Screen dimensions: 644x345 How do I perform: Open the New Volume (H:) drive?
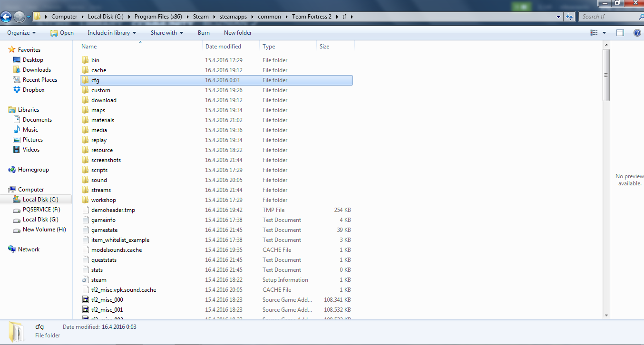44,230
